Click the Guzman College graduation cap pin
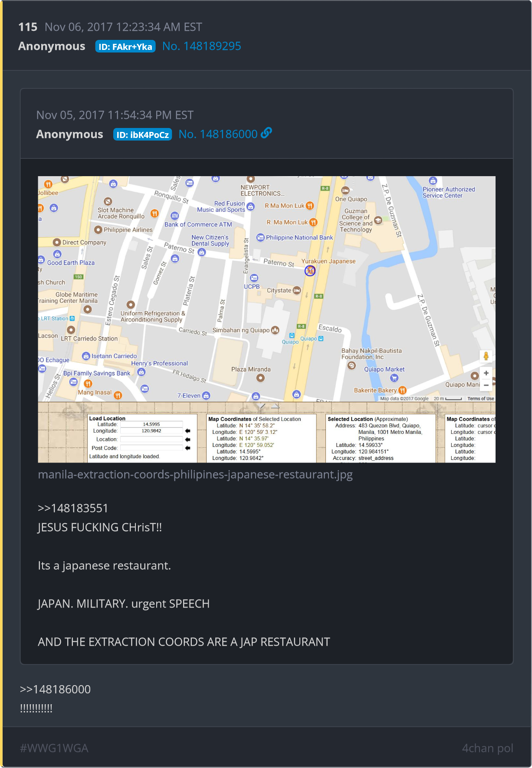 click(x=378, y=220)
